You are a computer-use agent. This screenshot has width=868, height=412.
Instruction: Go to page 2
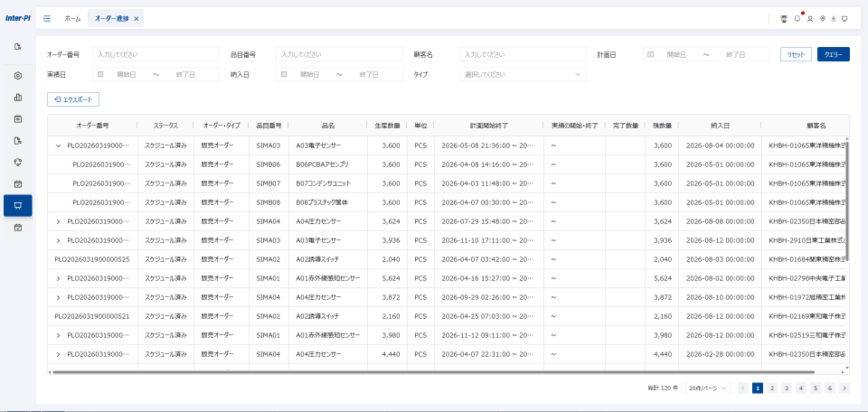(x=772, y=388)
